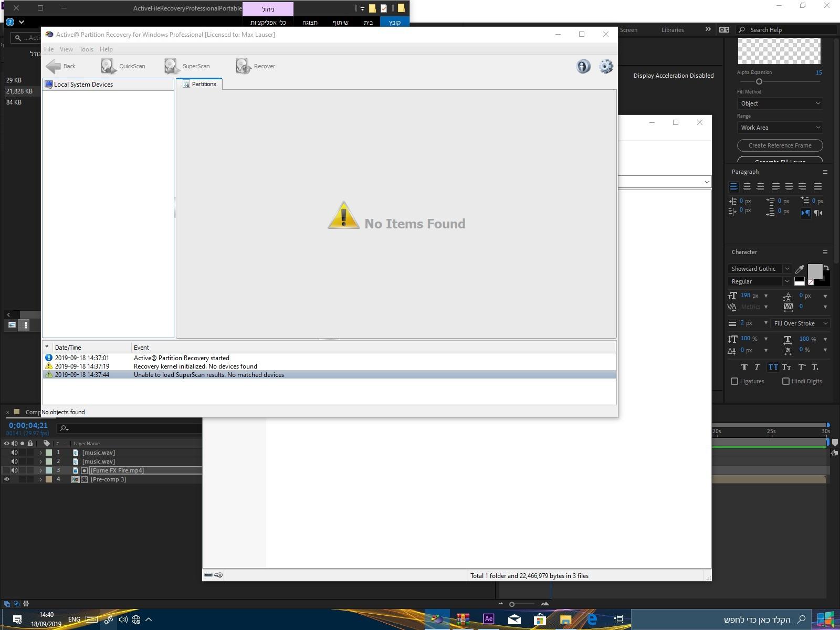
Task: Open Help menu in Partition Recovery
Action: [x=106, y=49]
